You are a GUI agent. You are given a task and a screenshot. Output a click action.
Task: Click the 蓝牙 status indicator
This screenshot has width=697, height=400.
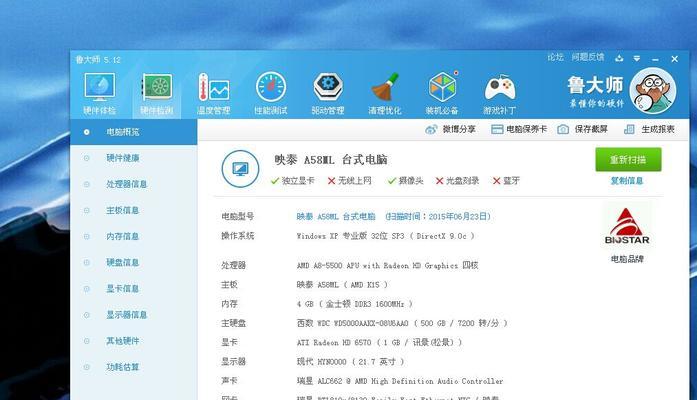(x=506, y=180)
